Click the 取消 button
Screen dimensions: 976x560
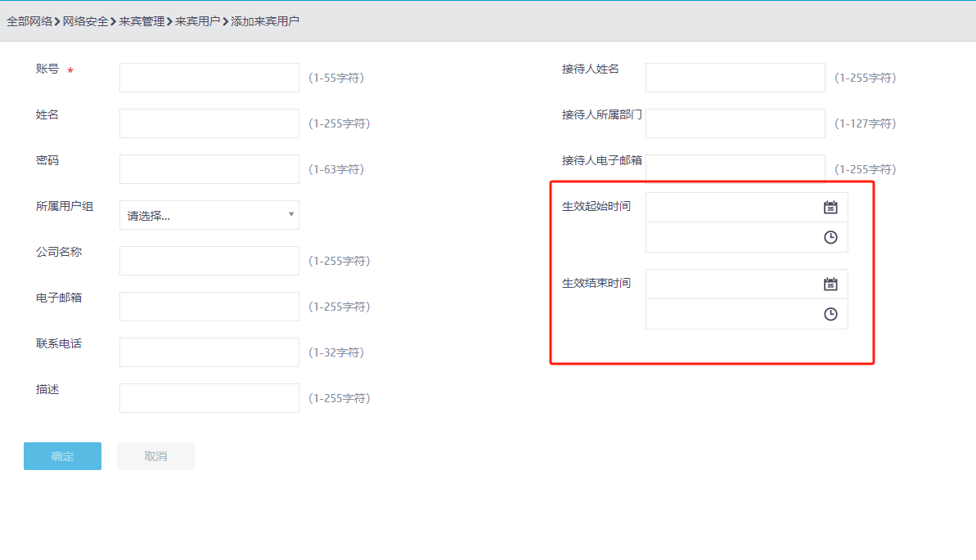(155, 456)
